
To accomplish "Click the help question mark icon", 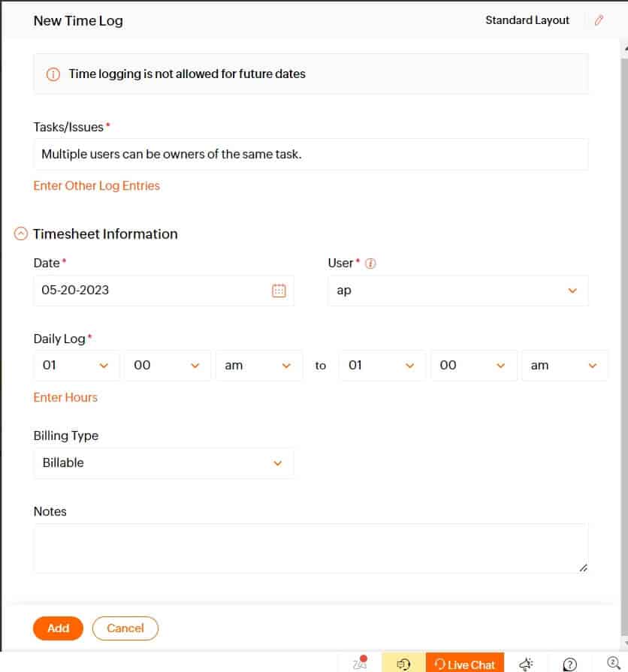I will tap(569, 664).
